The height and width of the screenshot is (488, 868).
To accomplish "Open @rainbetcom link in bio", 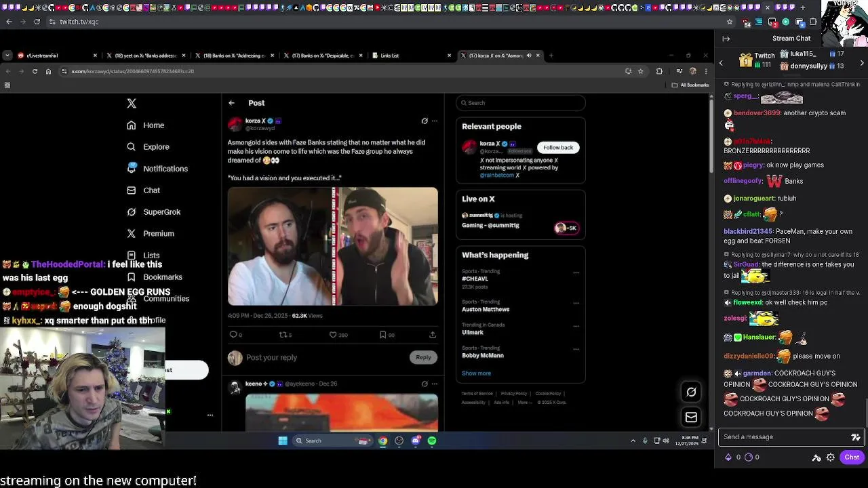I will [497, 176].
